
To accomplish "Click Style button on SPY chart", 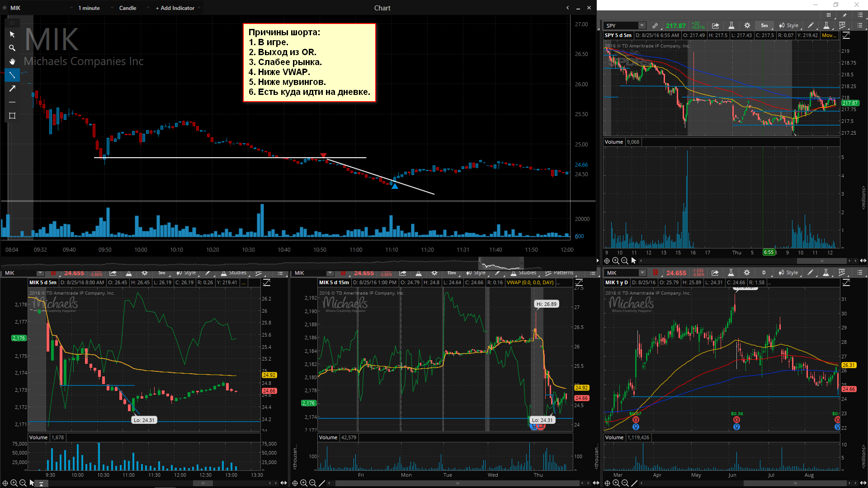I will click(x=789, y=26).
